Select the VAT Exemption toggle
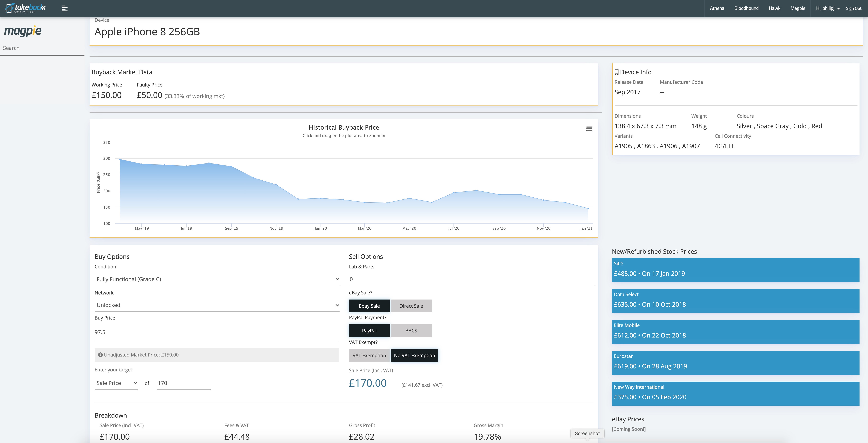The width and height of the screenshot is (868, 443). [369, 355]
